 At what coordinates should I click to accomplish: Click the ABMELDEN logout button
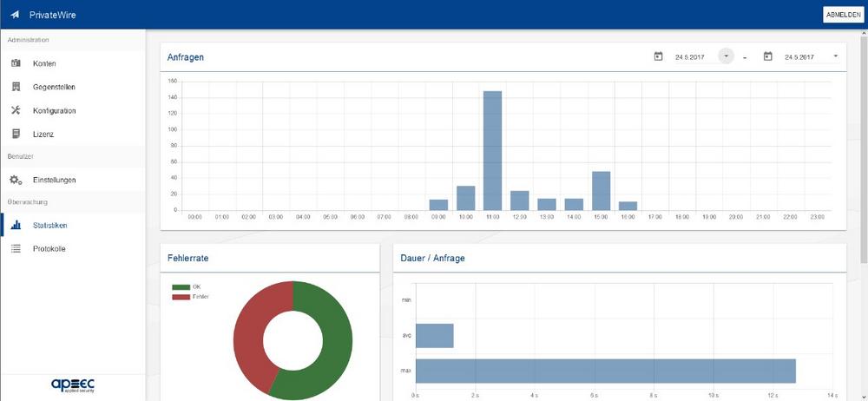pos(843,15)
